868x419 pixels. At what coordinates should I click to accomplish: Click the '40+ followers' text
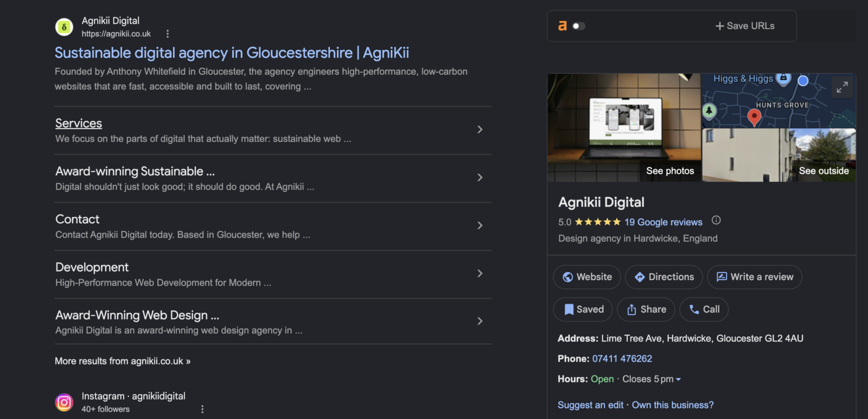coord(106,409)
